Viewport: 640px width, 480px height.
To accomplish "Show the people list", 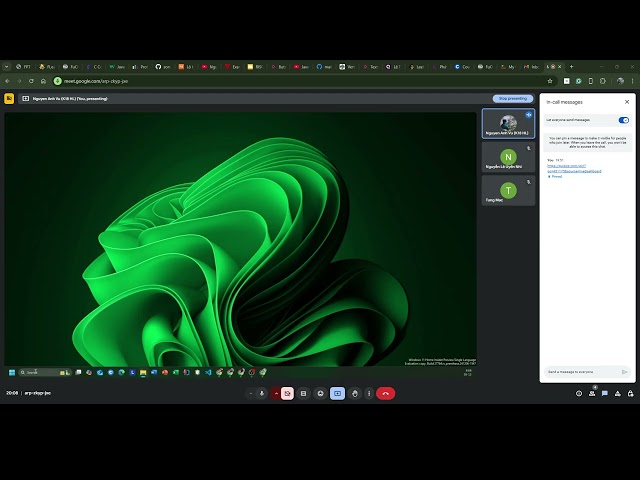I will (592, 393).
